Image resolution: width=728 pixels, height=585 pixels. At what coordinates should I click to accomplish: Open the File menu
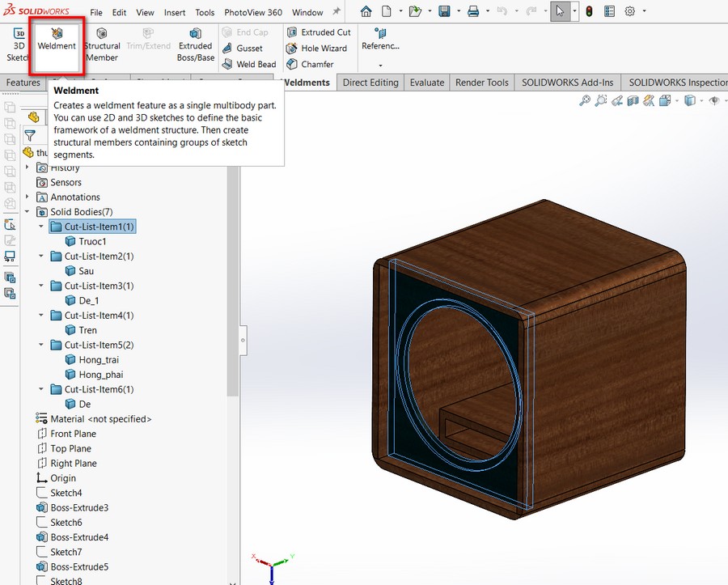(96, 12)
